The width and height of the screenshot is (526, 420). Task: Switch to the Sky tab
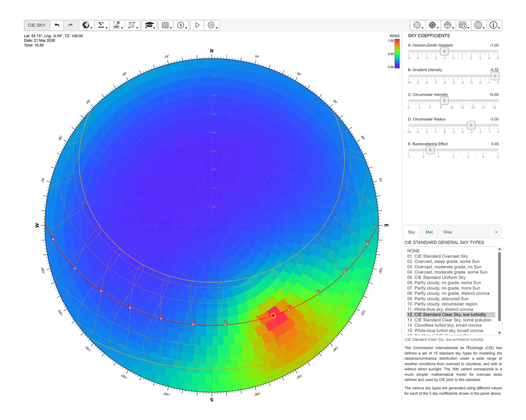click(x=411, y=232)
